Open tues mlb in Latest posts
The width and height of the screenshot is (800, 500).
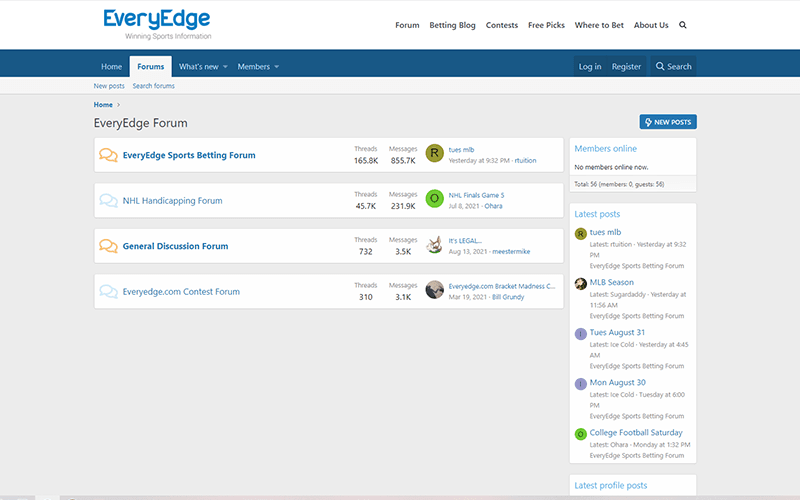tap(605, 232)
